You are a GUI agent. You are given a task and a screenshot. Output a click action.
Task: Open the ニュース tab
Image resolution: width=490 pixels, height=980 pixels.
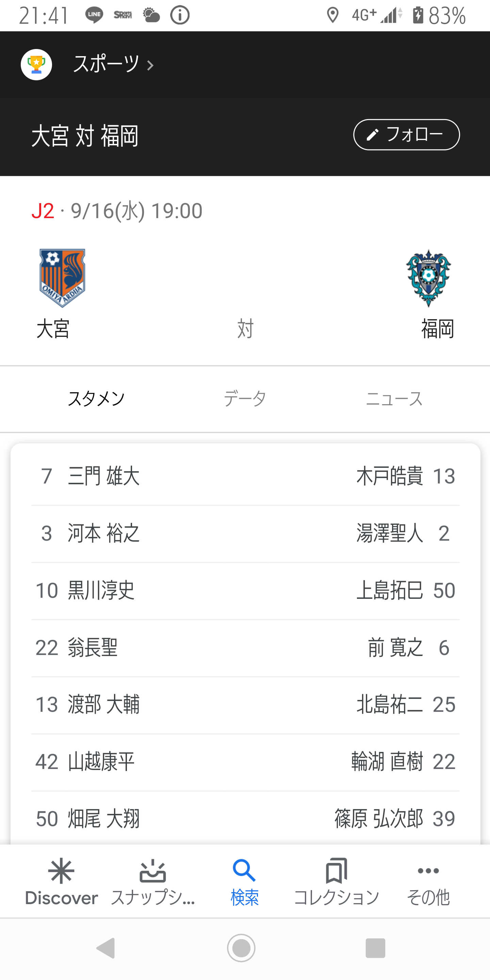point(394,399)
